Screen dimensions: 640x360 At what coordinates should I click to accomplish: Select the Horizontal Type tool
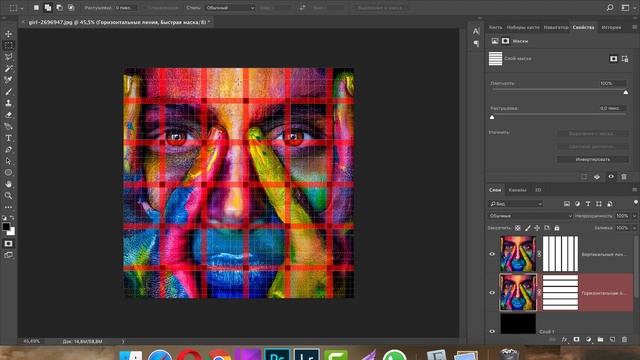(x=8, y=138)
